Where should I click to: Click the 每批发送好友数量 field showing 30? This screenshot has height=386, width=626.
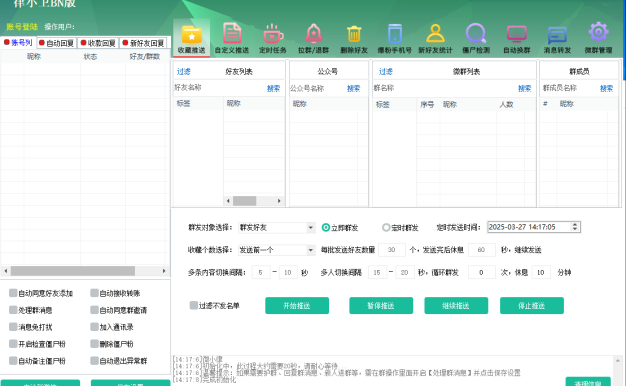392,250
